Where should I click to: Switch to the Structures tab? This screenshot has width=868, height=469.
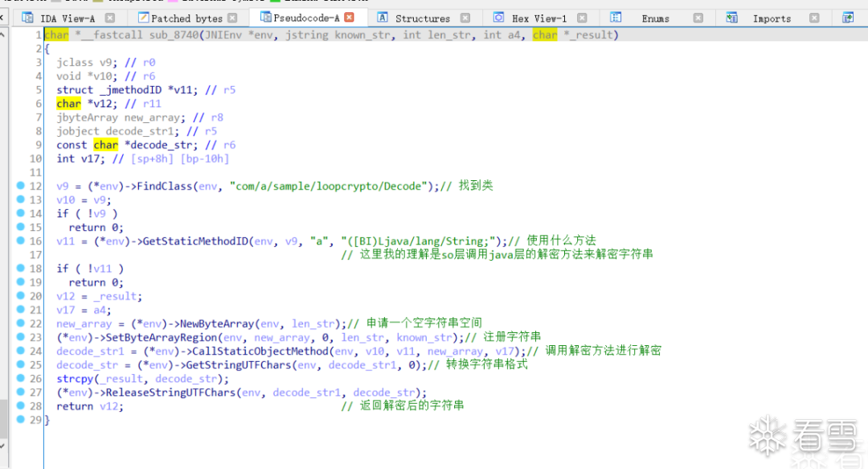point(423,19)
